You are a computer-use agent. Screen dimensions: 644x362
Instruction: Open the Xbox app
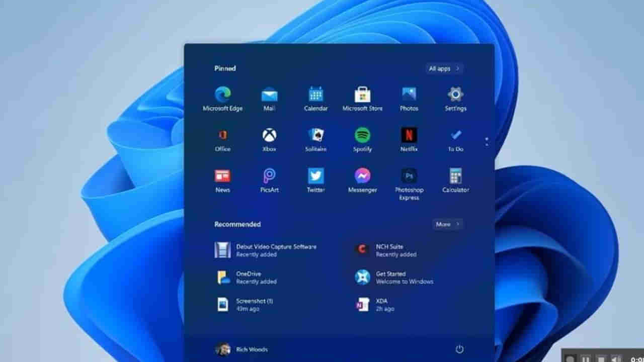point(269,140)
